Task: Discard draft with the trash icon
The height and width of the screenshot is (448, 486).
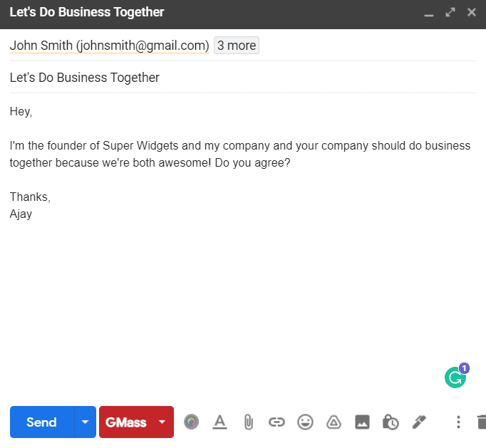Action: click(x=481, y=422)
